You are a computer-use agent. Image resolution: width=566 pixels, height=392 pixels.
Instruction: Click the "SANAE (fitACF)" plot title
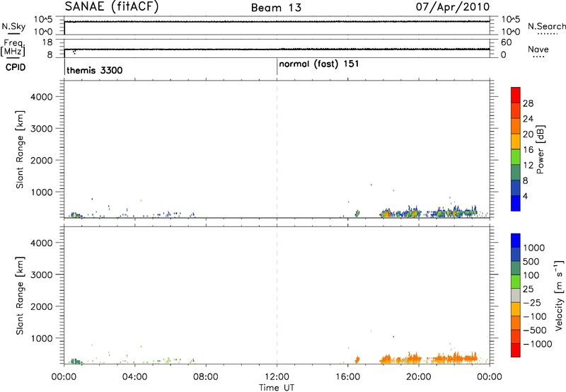[x=112, y=7]
